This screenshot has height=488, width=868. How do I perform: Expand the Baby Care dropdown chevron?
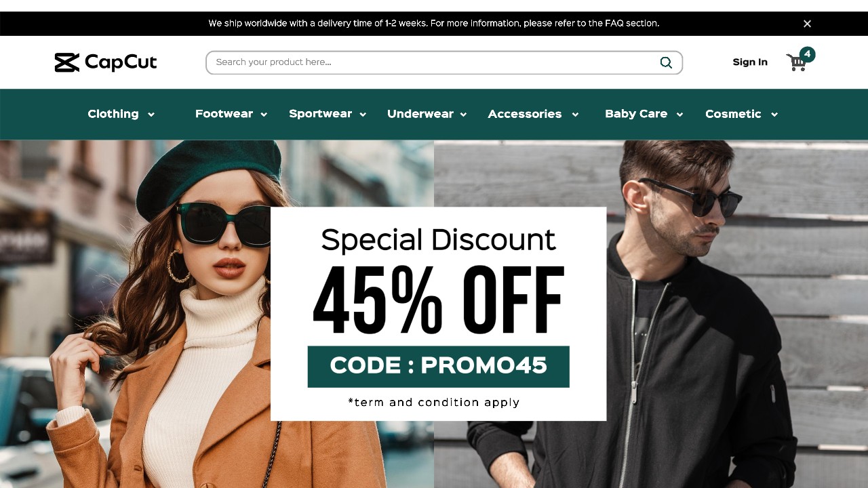679,115
